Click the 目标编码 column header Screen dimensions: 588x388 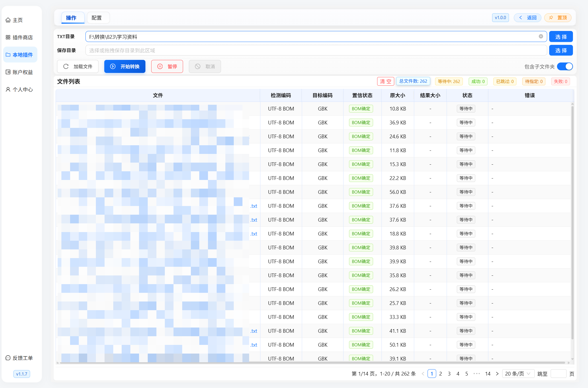[x=322, y=95]
